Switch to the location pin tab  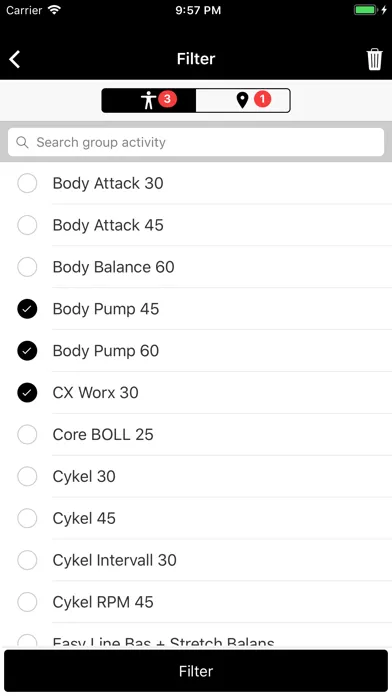pyautogui.click(x=243, y=100)
